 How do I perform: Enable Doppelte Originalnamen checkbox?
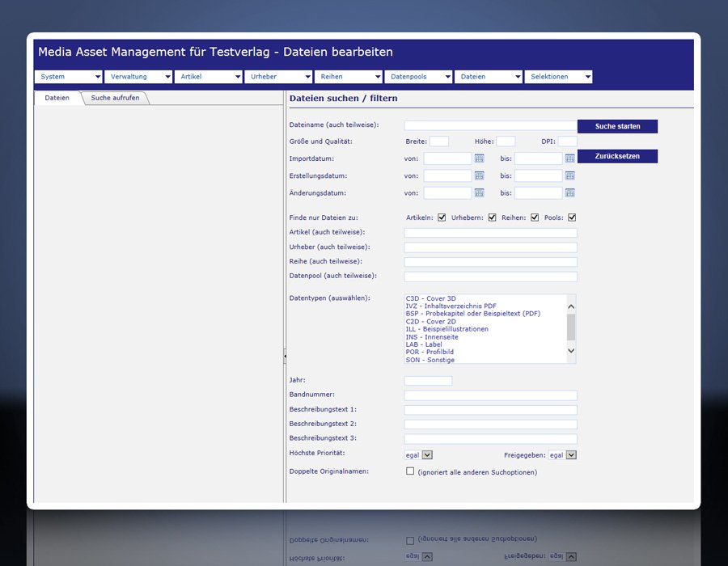pyautogui.click(x=410, y=471)
